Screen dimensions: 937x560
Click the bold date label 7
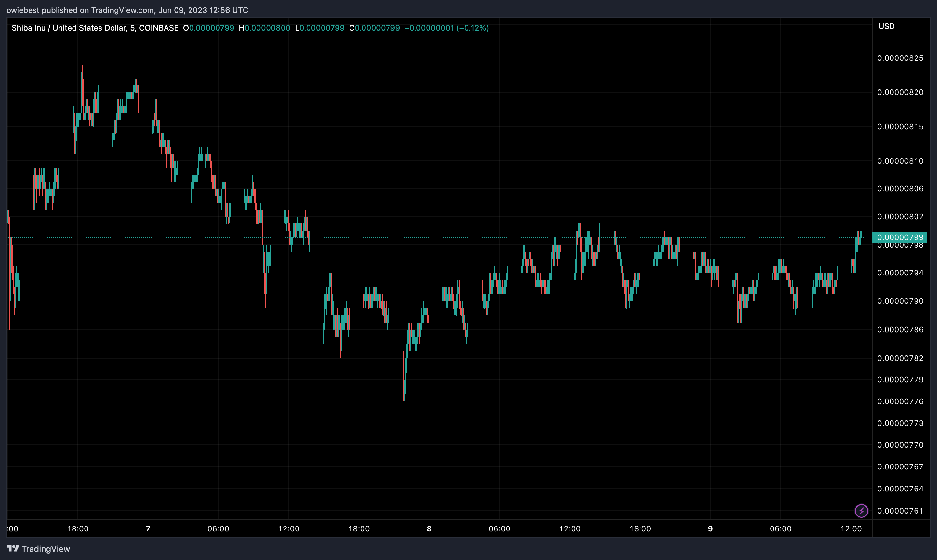click(x=148, y=529)
